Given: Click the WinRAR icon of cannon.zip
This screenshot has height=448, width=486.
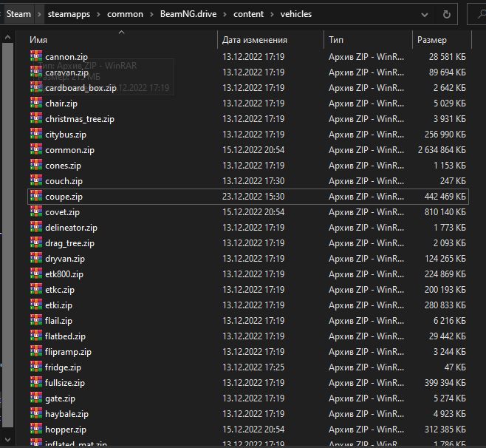Looking at the screenshot, I should [x=36, y=56].
